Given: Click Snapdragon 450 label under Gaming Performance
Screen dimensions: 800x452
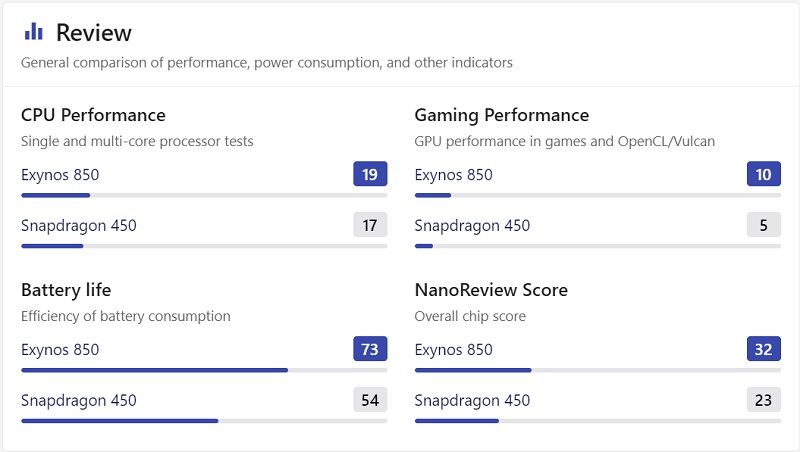Looking at the screenshot, I should 472,225.
